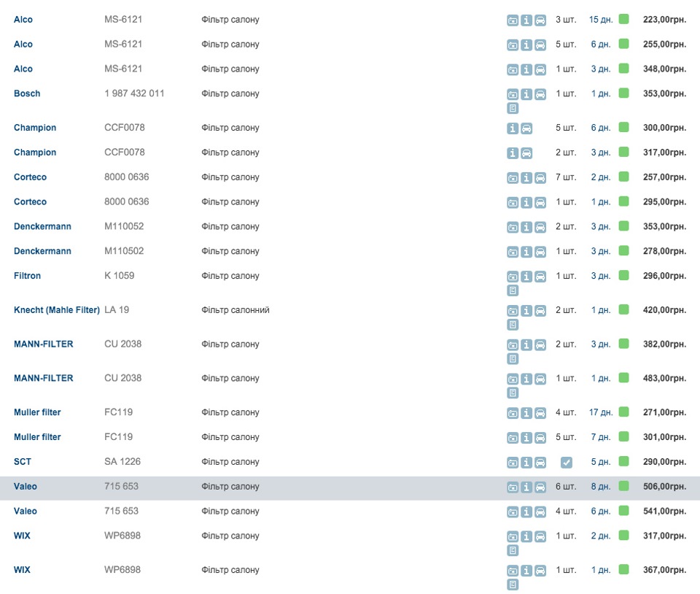Open document icon for MANN-FILTER 483,00грн. row
The image size is (700, 594).
(x=513, y=393)
